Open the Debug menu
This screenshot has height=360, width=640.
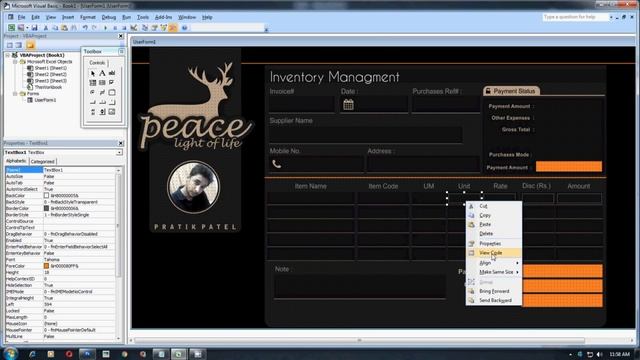coord(109,17)
